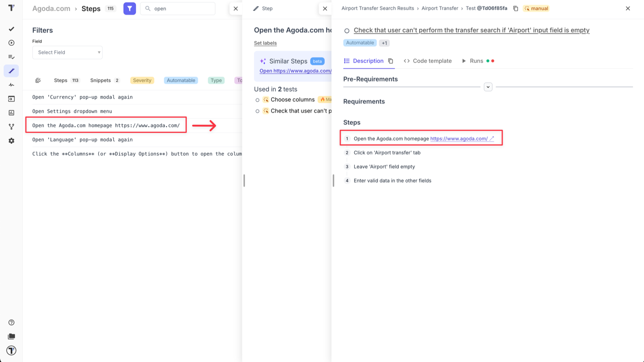This screenshot has height=362, width=644.
Task: Mark the circle beside 'Check that user can't' test
Action: pyautogui.click(x=257, y=111)
